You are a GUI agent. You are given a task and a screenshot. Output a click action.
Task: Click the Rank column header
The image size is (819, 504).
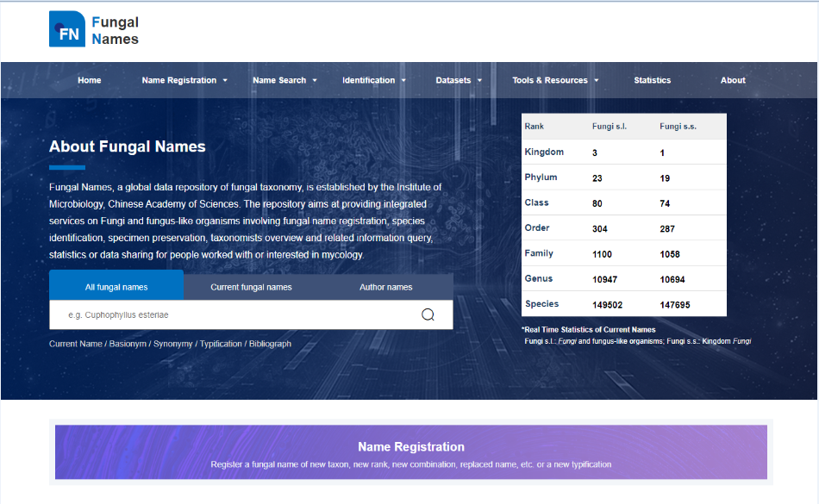coord(535,127)
